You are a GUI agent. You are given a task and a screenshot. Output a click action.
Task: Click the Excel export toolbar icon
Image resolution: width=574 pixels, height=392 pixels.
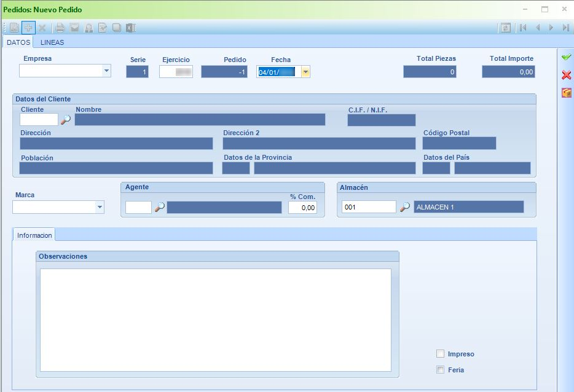pos(131,28)
